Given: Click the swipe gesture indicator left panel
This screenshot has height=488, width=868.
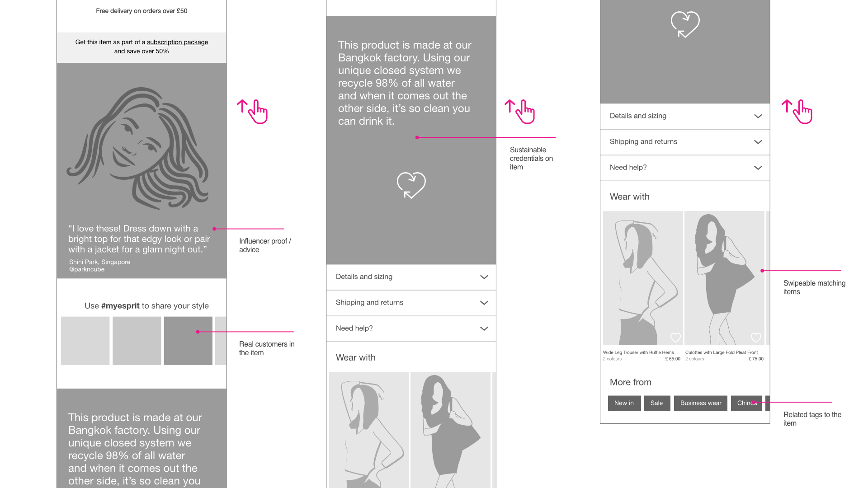Looking at the screenshot, I should pos(251,110).
